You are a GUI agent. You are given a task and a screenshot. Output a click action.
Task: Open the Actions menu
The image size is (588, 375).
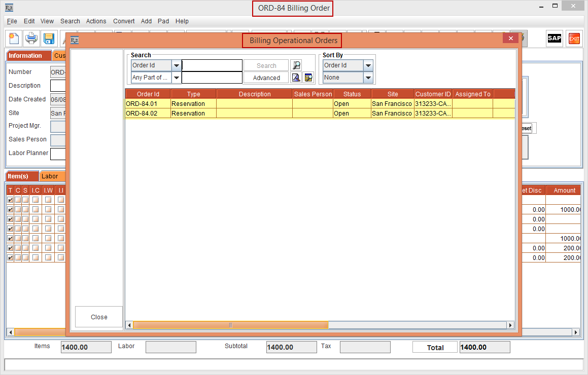[x=96, y=21]
